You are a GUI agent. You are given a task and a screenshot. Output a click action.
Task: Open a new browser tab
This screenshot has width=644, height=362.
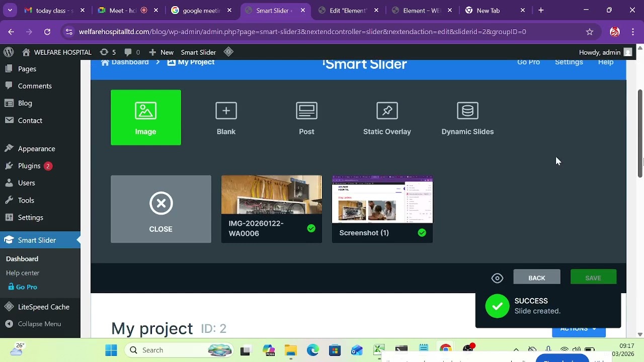click(541, 10)
